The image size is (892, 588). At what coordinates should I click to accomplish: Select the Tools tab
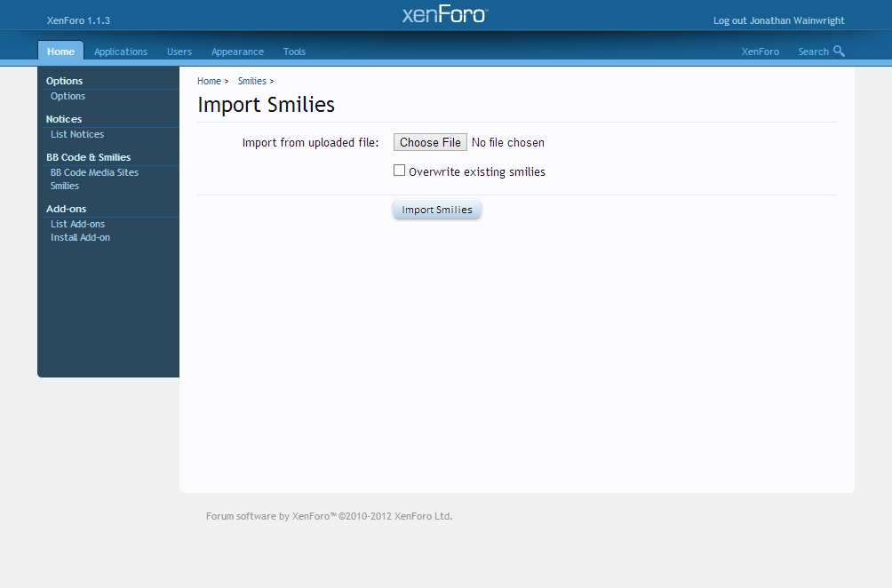pos(294,52)
